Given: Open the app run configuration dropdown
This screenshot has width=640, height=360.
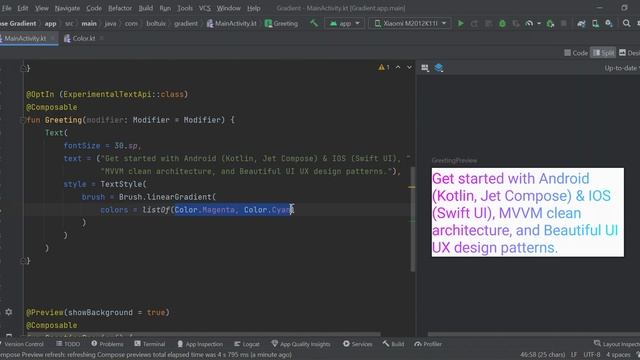Looking at the screenshot, I should click(344, 24).
